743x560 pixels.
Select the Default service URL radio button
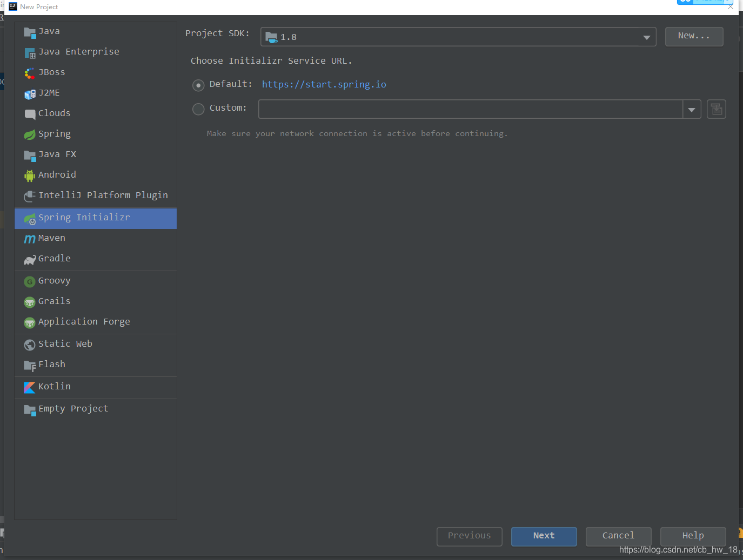198,85
